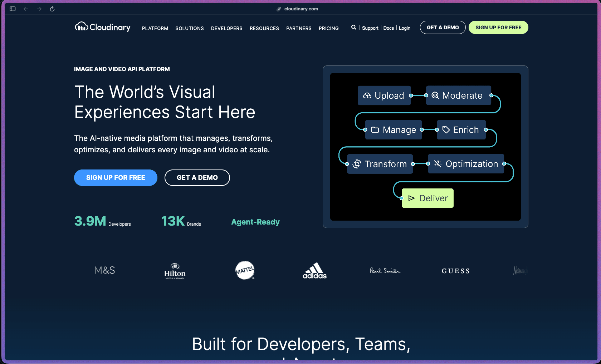Click the GUESS brand logo
This screenshot has height=364, width=601.
456,271
